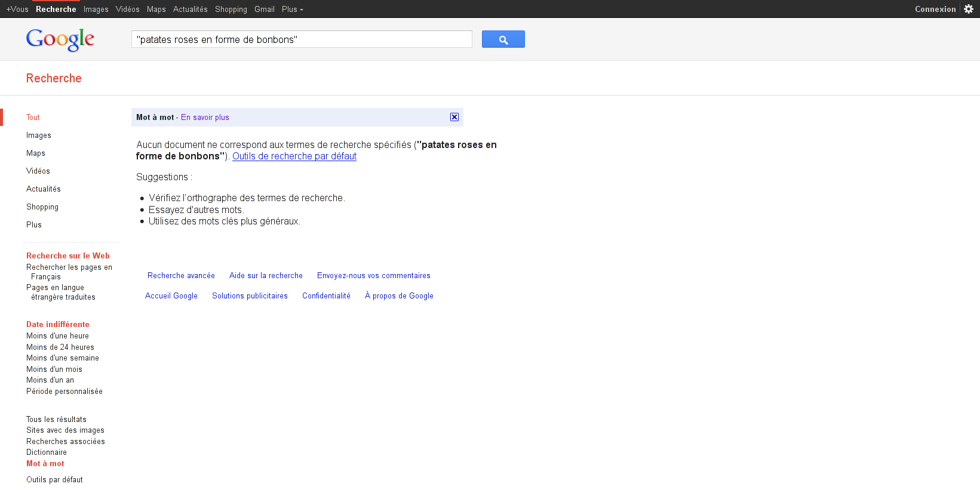Open 'Solutions publicitaires' link
Screen dimensions: 980x502
click(x=250, y=296)
